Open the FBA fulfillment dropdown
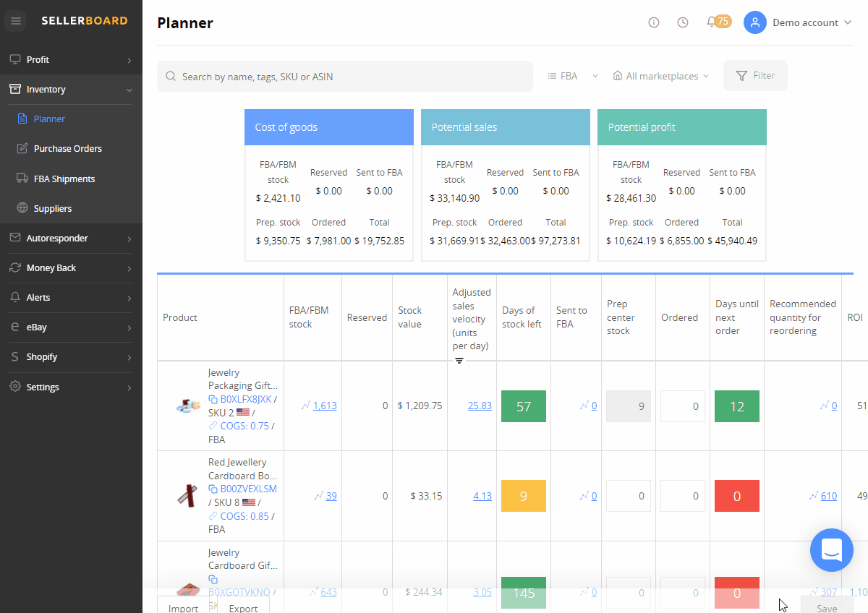Image resolution: width=868 pixels, height=613 pixels. 573,76
